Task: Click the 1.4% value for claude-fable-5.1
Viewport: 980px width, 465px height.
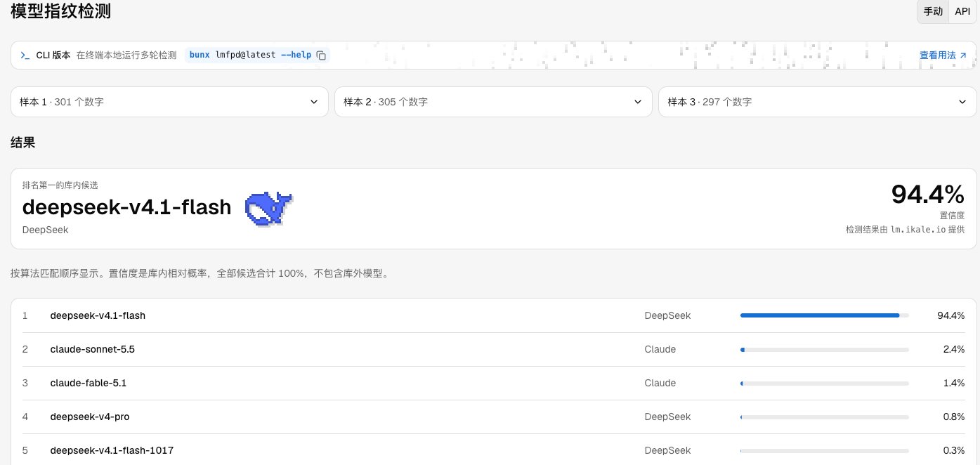Action: 954,383
